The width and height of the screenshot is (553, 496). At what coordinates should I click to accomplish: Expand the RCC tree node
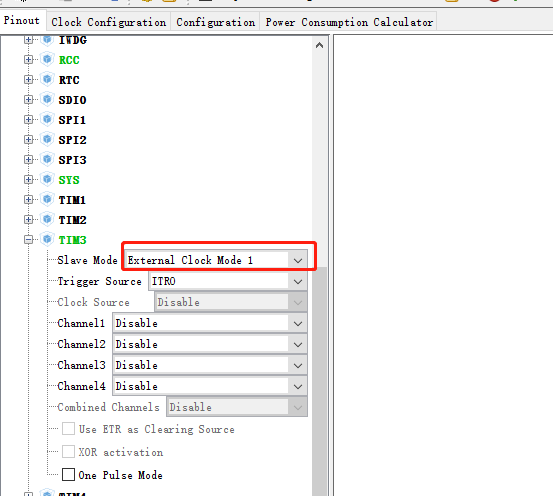[29, 60]
